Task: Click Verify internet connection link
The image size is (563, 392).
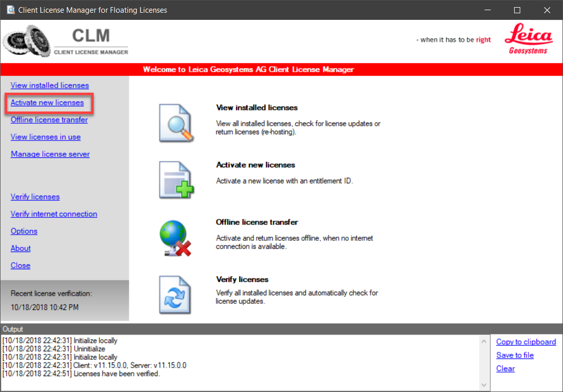Action: [x=54, y=214]
